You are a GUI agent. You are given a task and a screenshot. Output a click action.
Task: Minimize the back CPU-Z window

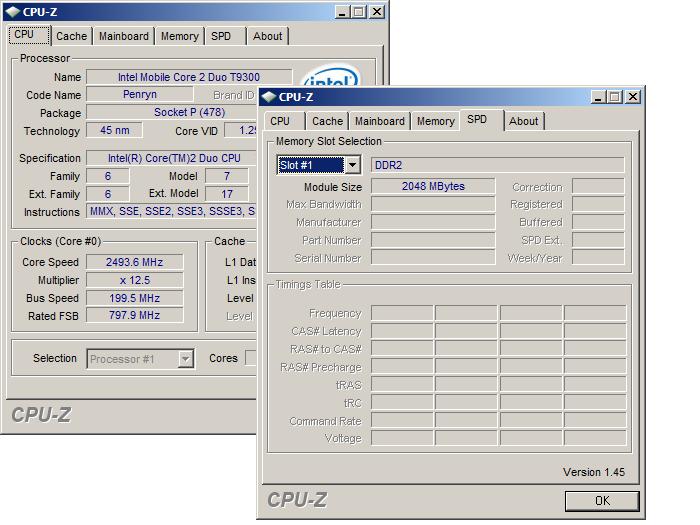342,12
